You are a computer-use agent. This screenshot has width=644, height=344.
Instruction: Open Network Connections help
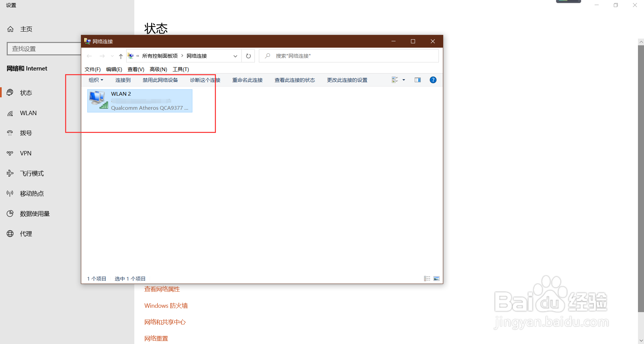coord(433,80)
